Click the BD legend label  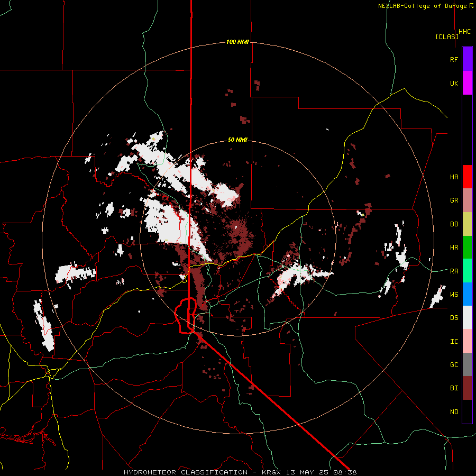coord(454,224)
